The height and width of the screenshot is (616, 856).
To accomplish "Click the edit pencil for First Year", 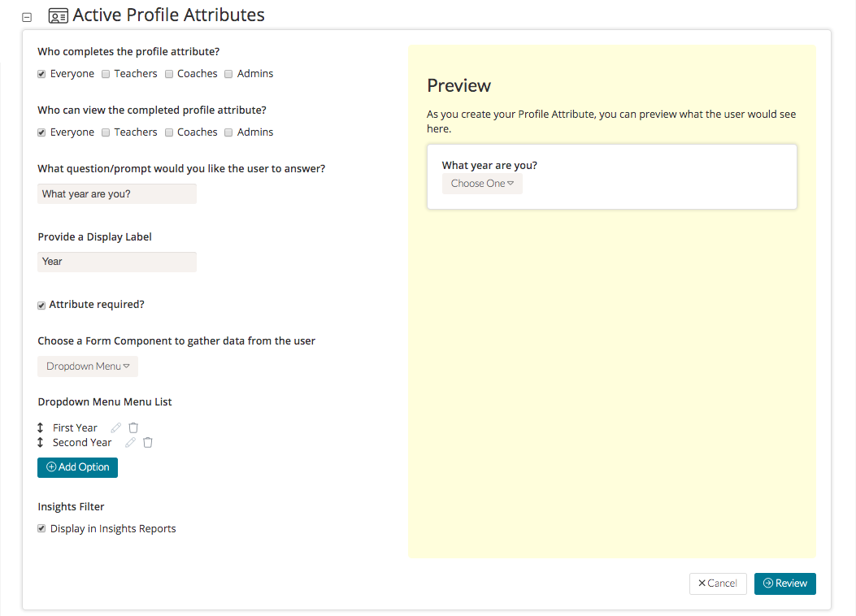I will (x=116, y=427).
